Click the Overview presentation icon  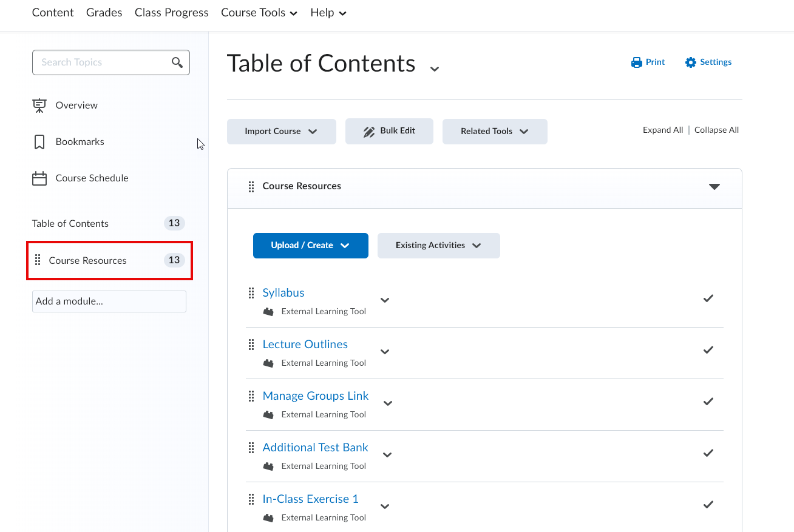point(39,106)
